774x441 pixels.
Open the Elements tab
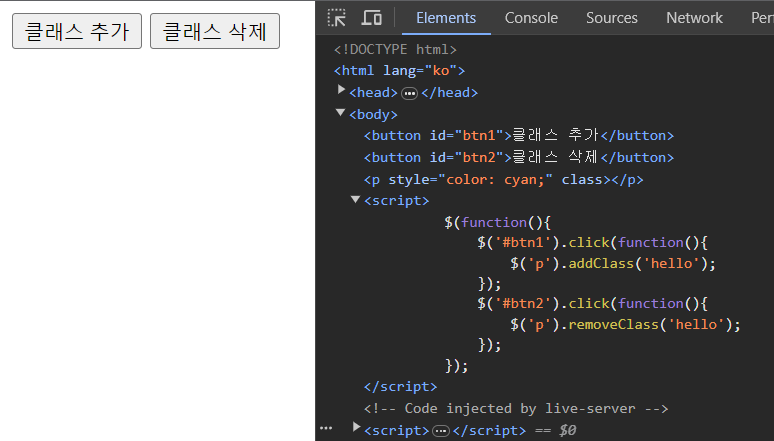pos(446,18)
